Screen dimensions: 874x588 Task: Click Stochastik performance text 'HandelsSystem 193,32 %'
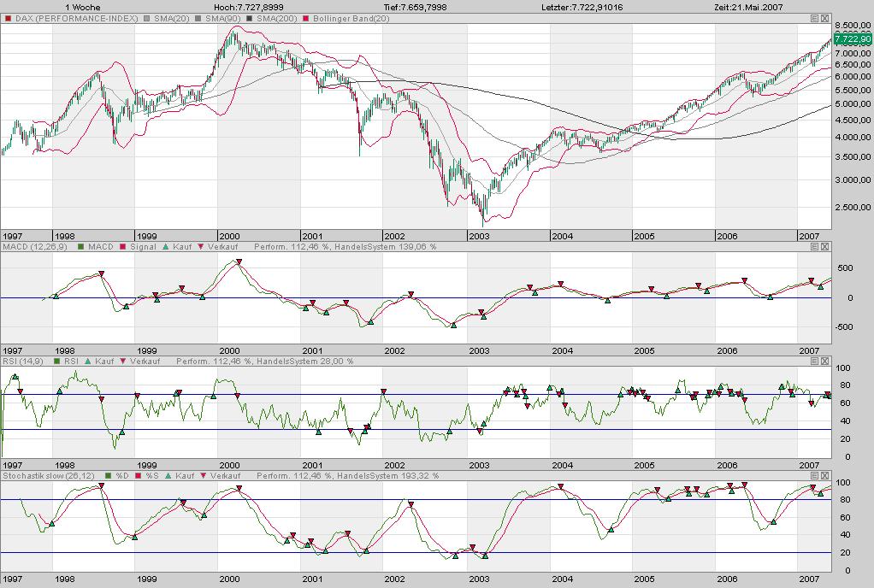[388, 475]
